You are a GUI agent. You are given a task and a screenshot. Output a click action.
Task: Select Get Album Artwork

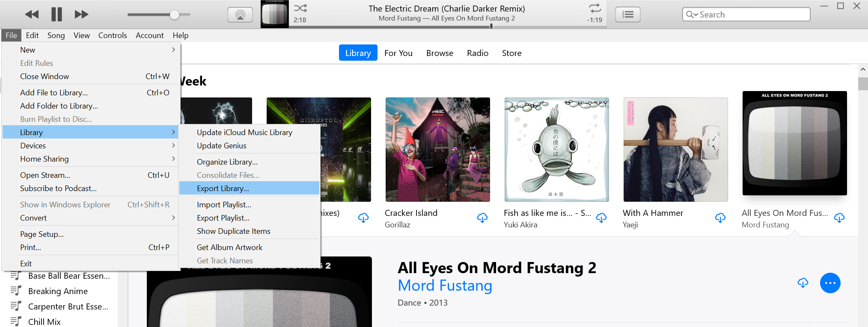pos(250,247)
